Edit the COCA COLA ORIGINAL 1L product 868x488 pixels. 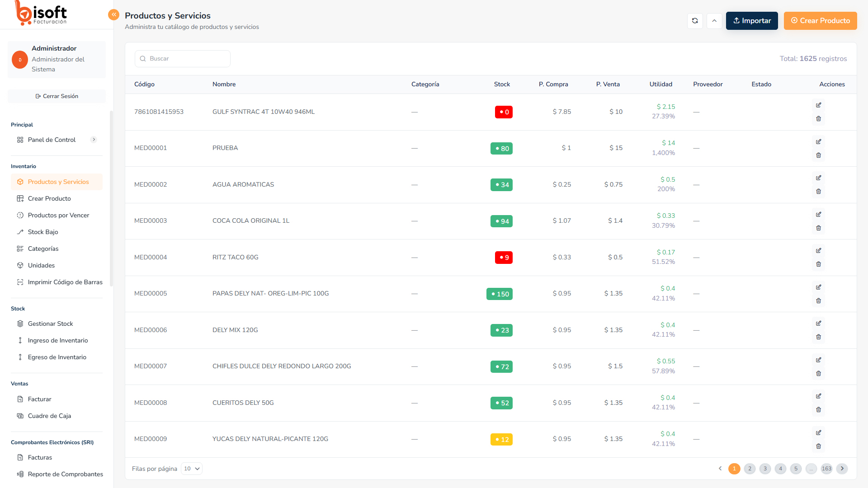point(818,215)
